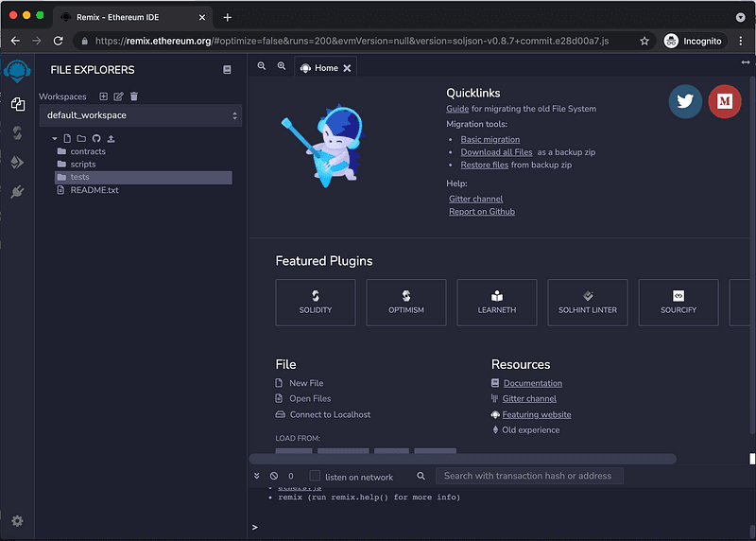
Task: Go back in browser history
Action: [x=15, y=41]
